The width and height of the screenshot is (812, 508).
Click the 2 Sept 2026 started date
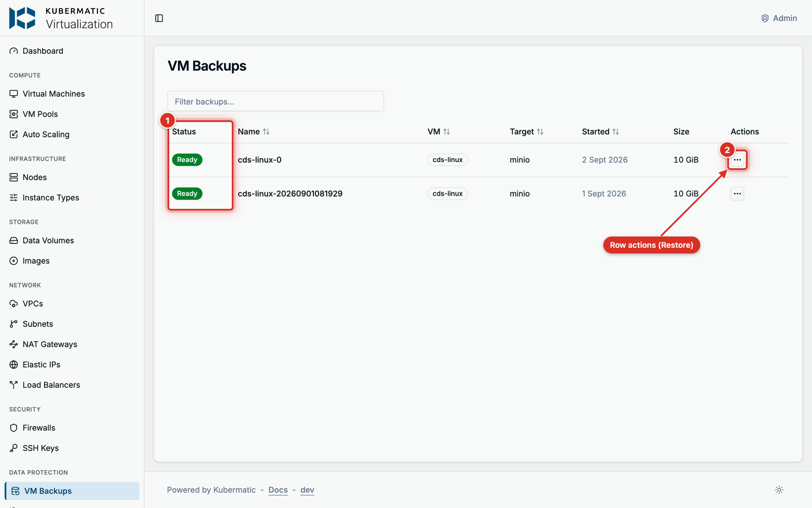click(x=604, y=160)
